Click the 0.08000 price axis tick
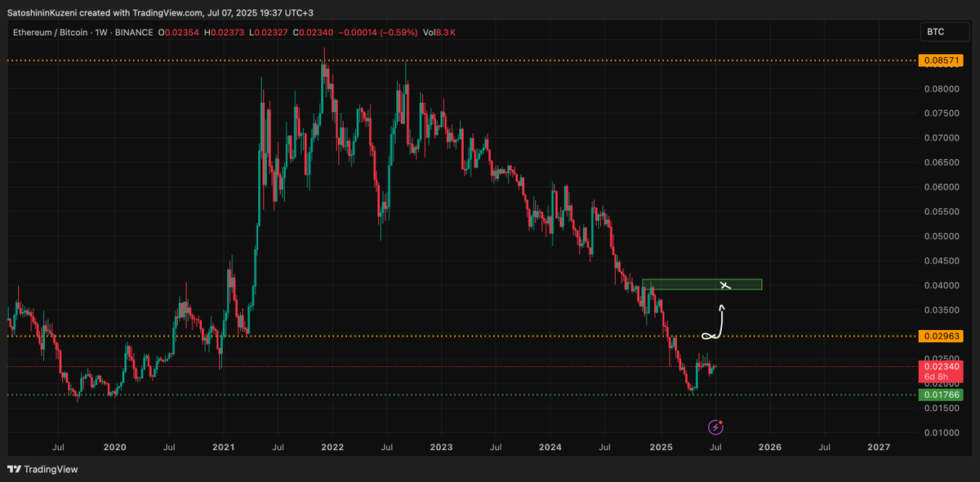 [x=941, y=88]
